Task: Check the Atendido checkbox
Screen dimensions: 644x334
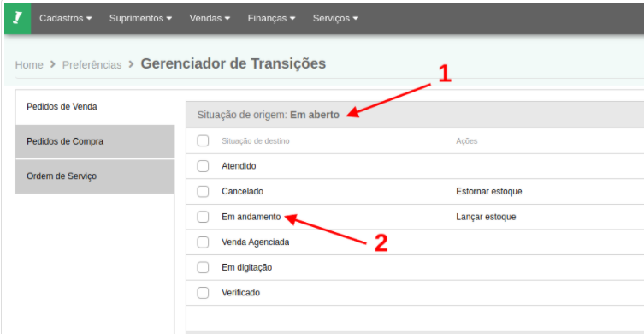Action: [203, 166]
